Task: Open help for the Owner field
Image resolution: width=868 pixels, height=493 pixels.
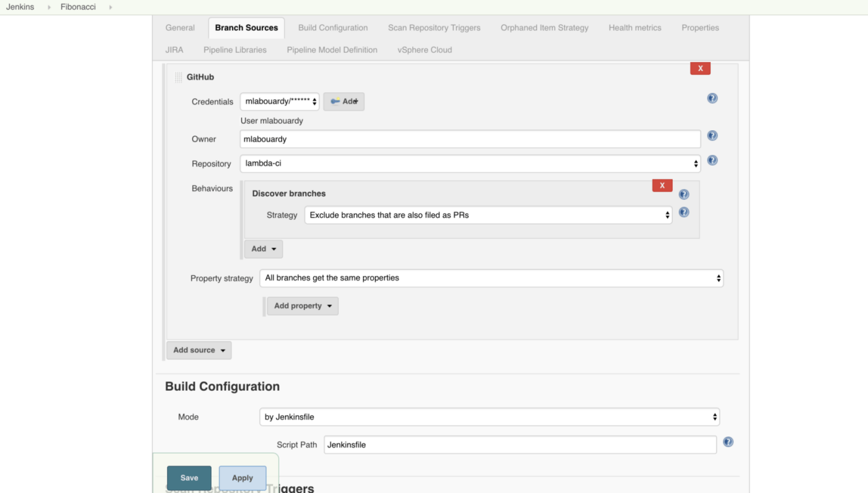Action: 712,136
